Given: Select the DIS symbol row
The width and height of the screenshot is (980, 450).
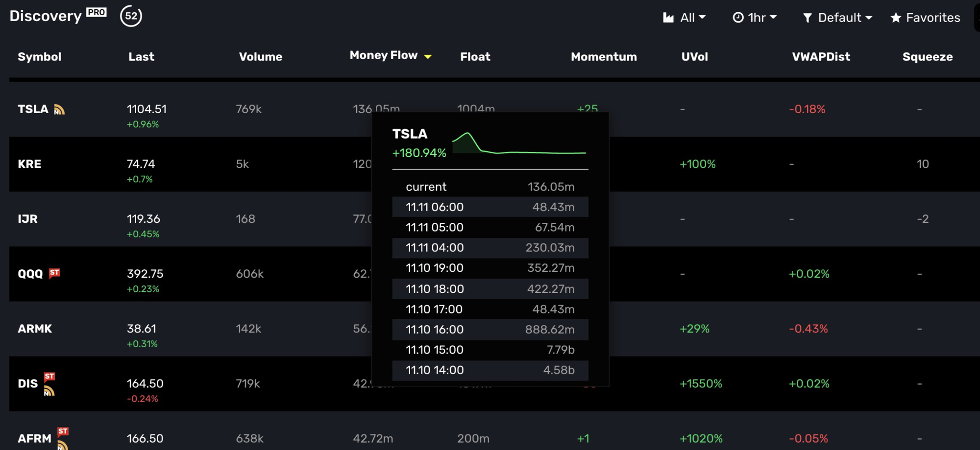Looking at the screenshot, I should click(27, 383).
